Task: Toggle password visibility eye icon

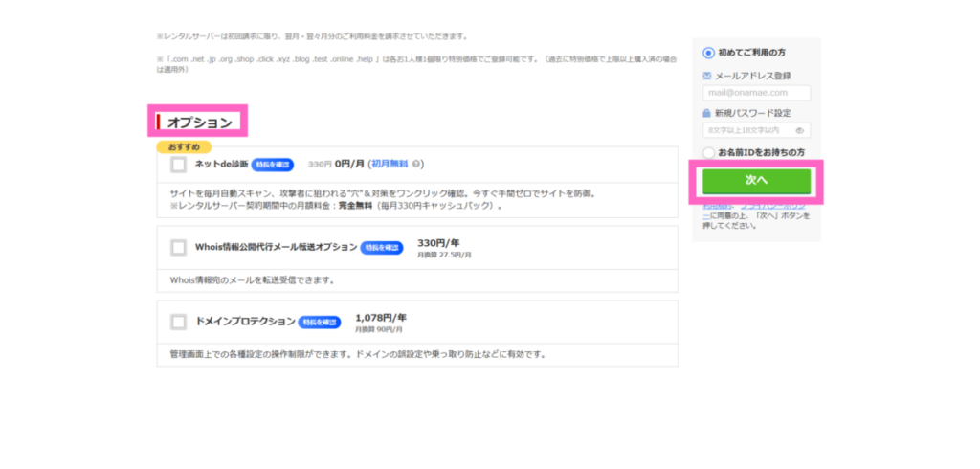Action: tap(801, 130)
